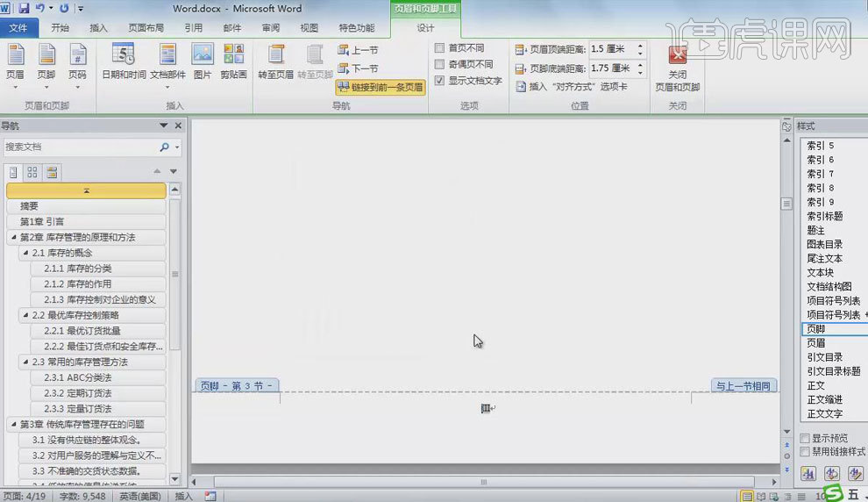Click the previous heading arrow in navigation

coord(157,171)
